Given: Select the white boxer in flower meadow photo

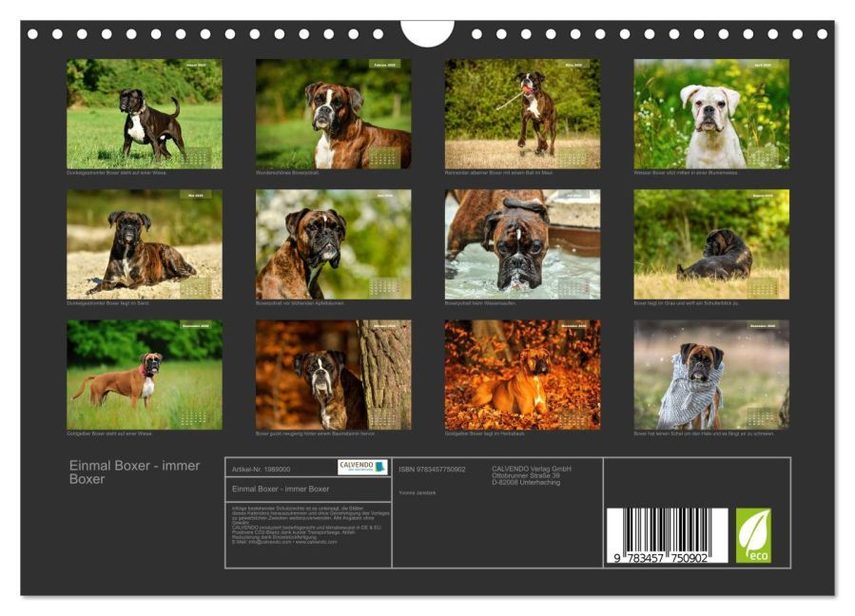Looking at the screenshot, I should click(x=711, y=114).
